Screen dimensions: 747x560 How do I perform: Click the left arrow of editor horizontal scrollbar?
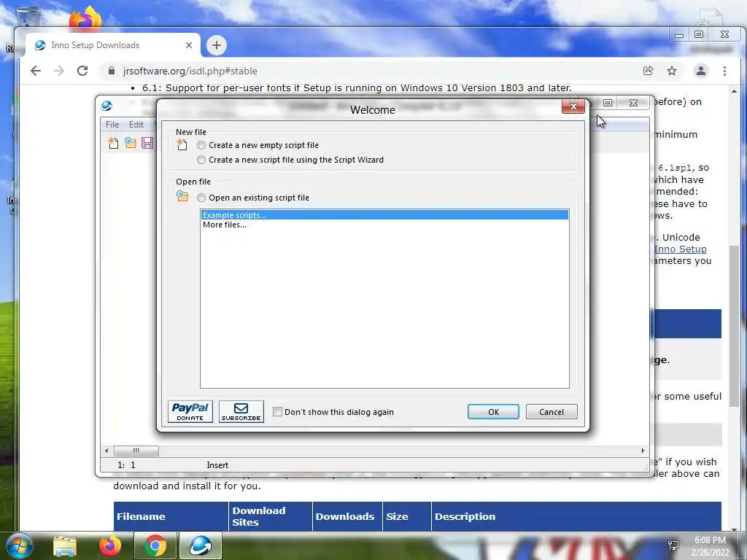click(107, 451)
